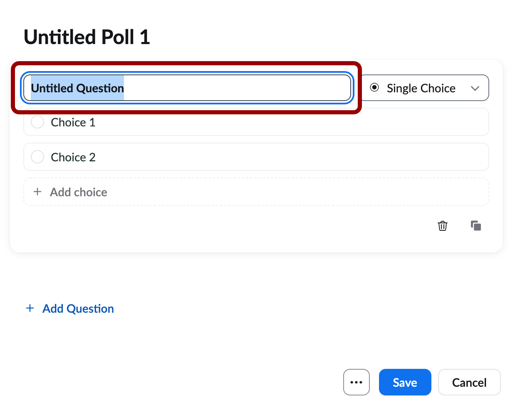This screenshot has width=525, height=420.
Task: Click the Untitled Question text field
Action: click(x=187, y=88)
